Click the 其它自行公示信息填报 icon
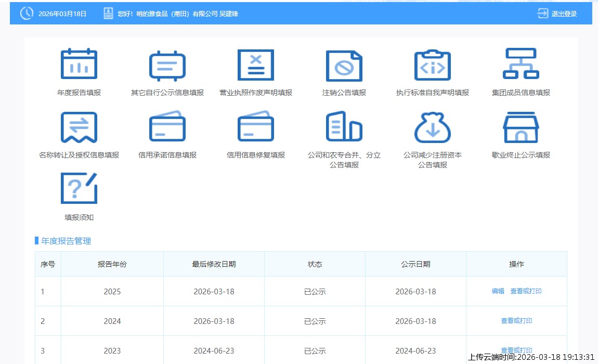 [167, 66]
